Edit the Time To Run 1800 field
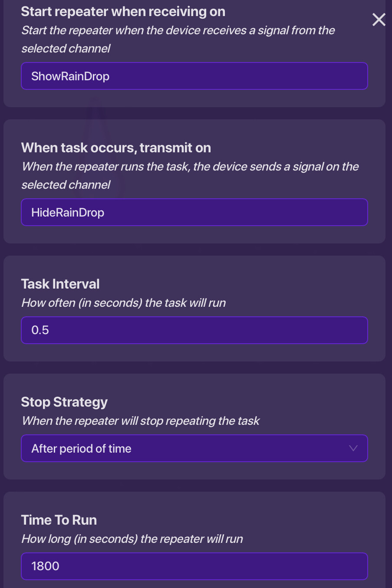392x588 pixels. 194,566
